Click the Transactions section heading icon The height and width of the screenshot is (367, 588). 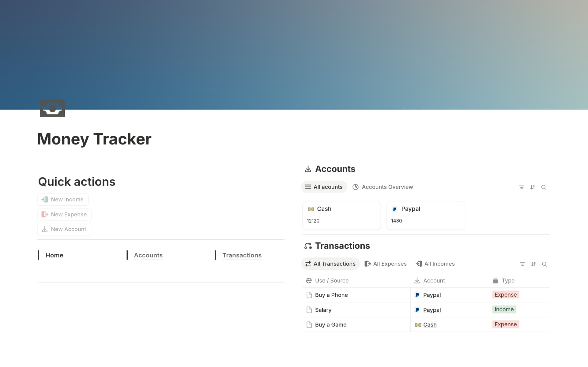(x=308, y=246)
